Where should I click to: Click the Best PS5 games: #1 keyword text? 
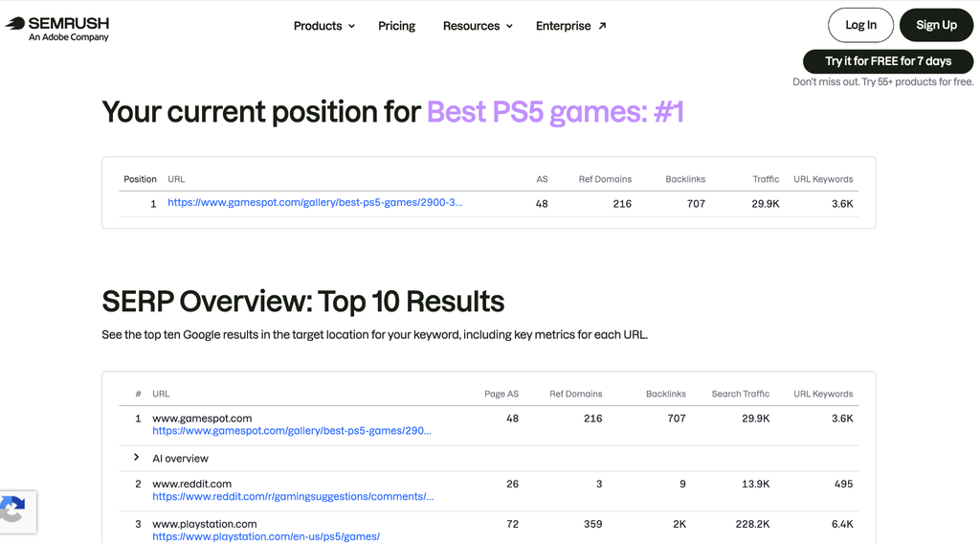point(555,112)
